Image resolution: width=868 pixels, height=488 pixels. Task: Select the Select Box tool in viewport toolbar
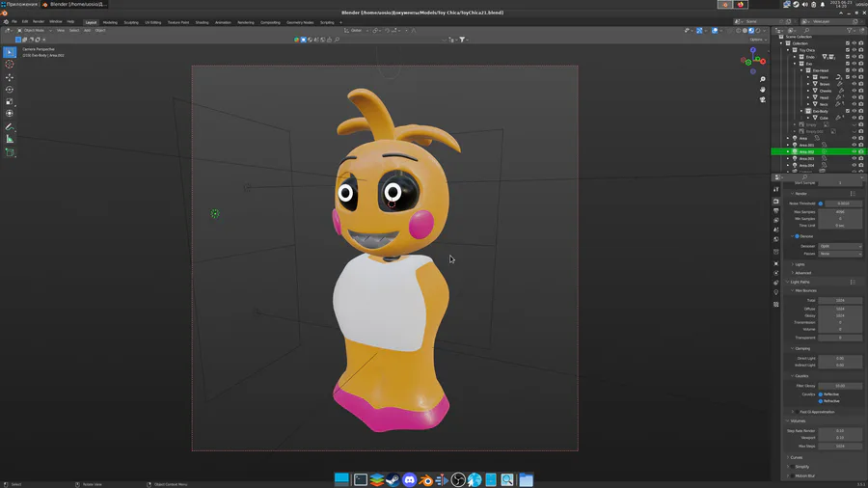(x=10, y=52)
